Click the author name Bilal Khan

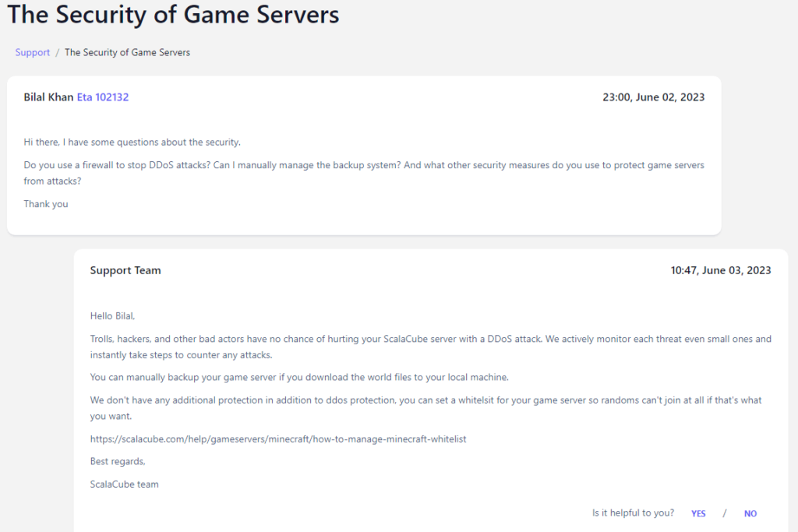(48, 97)
